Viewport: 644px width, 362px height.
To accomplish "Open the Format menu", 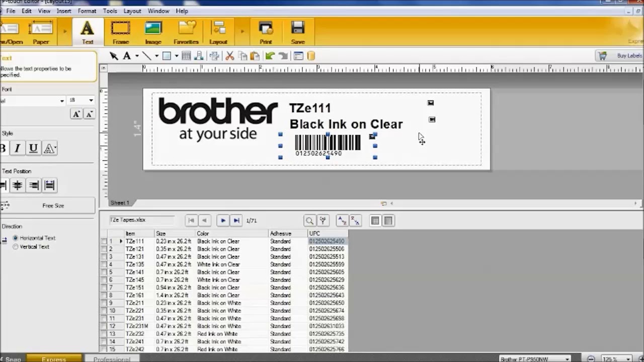I will click(87, 11).
